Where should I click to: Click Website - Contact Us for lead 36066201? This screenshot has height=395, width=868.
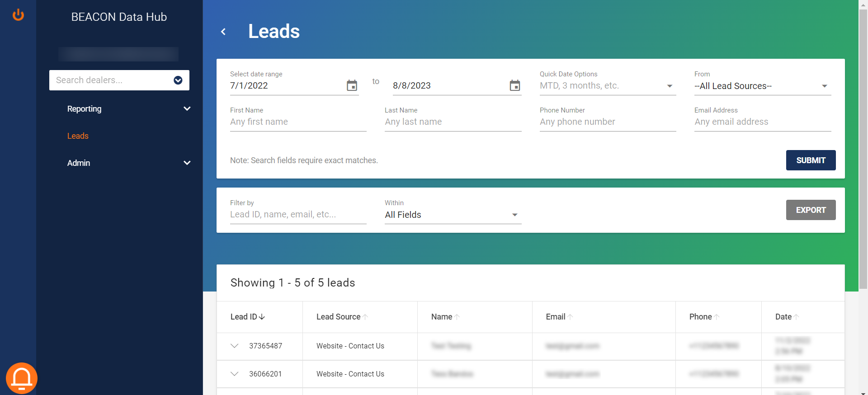[350, 374]
